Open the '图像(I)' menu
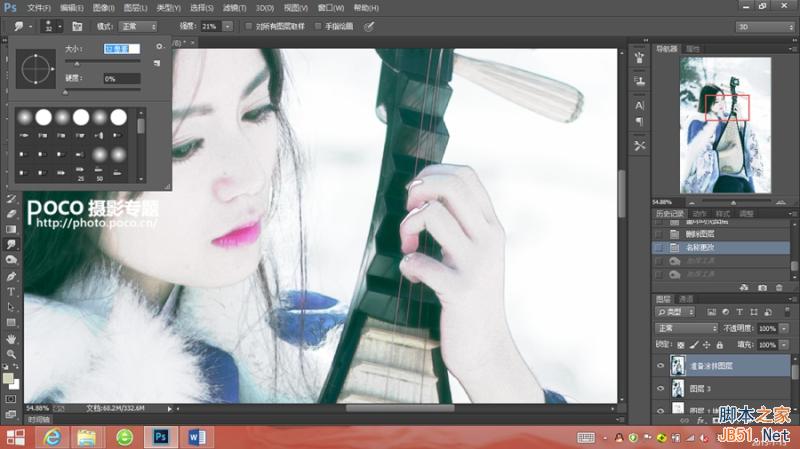 (103, 8)
